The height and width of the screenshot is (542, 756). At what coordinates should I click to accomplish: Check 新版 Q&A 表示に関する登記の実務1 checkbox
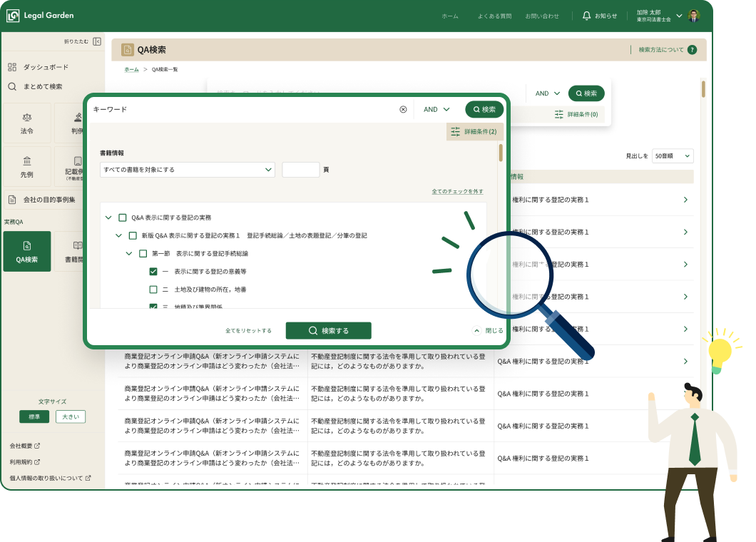point(133,235)
